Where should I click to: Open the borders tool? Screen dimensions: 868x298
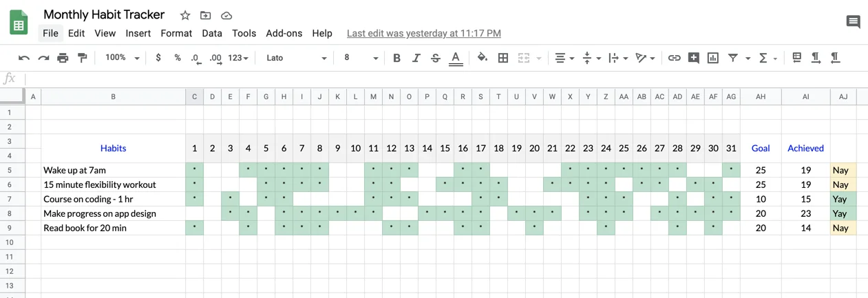point(503,58)
